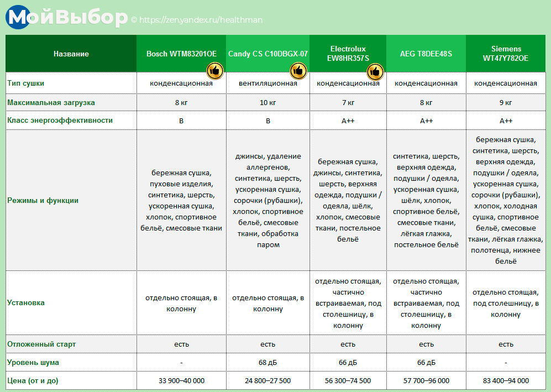Screen dimensions: 551x392
Task: Select the 10 кг load cell
Action: 268,103
